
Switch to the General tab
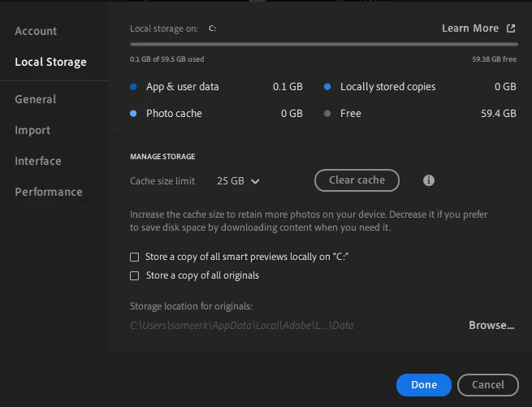tap(36, 99)
